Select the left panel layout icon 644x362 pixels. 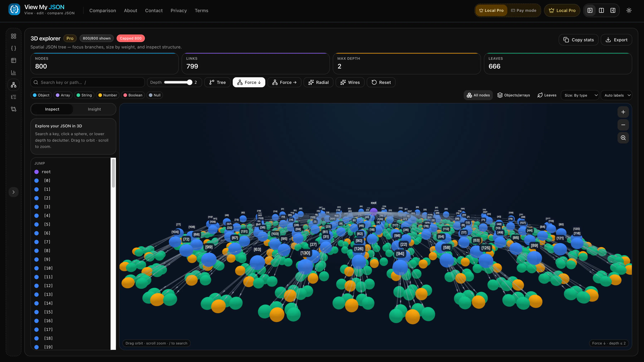point(590,11)
